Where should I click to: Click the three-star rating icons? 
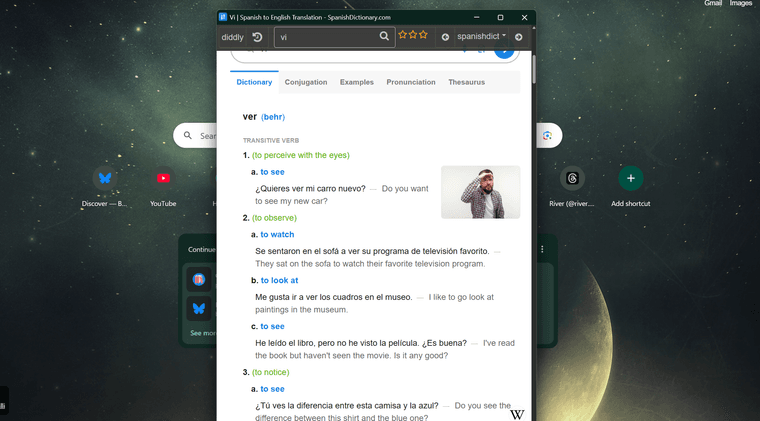(412, 36)
